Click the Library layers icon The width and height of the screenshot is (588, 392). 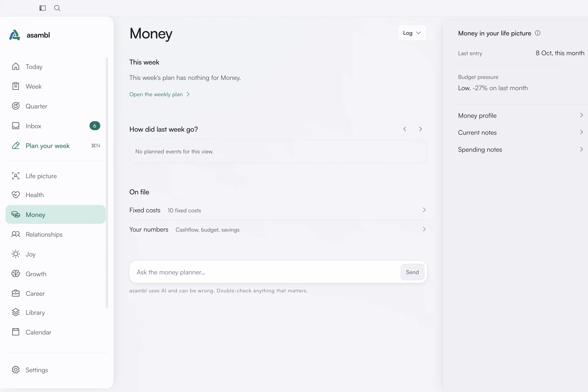[16, 312]
